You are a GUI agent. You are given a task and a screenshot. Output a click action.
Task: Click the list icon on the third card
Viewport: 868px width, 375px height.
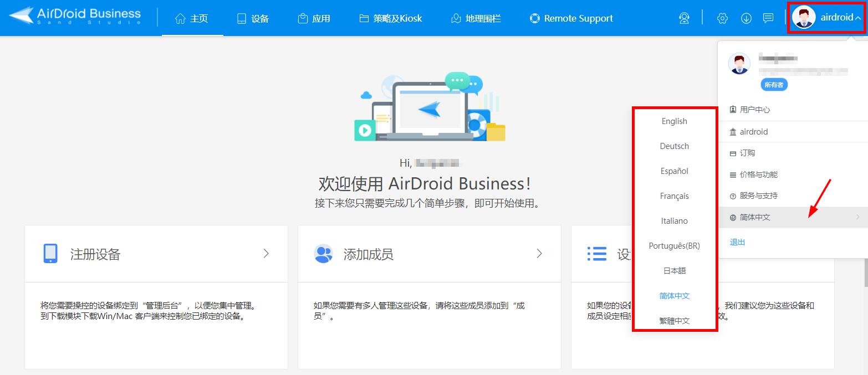pyautogui.click(x=597, y=254)
